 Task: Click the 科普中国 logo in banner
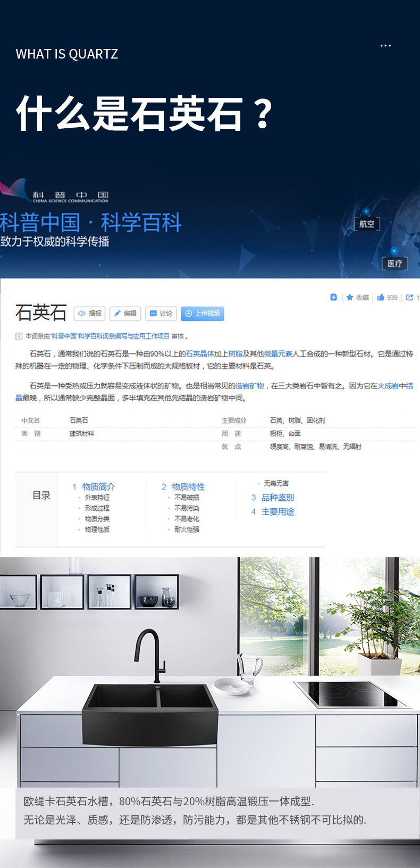click(x=55, y=192)
